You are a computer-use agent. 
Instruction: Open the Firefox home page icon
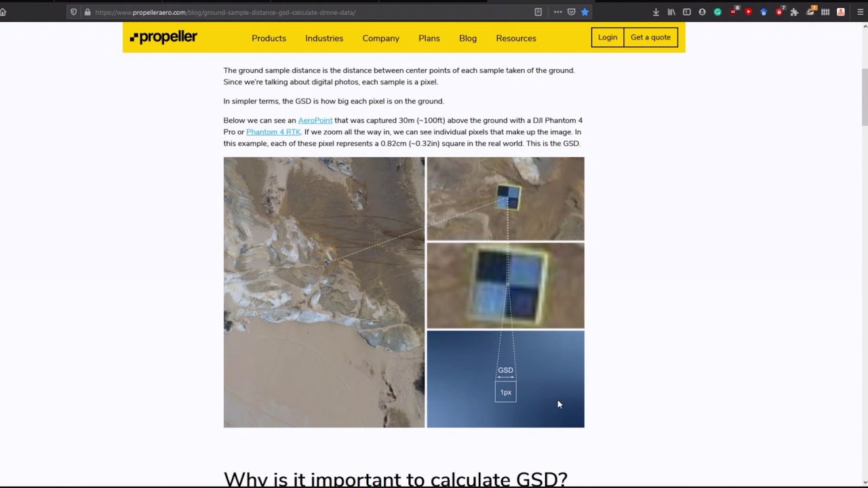(3, 12)
